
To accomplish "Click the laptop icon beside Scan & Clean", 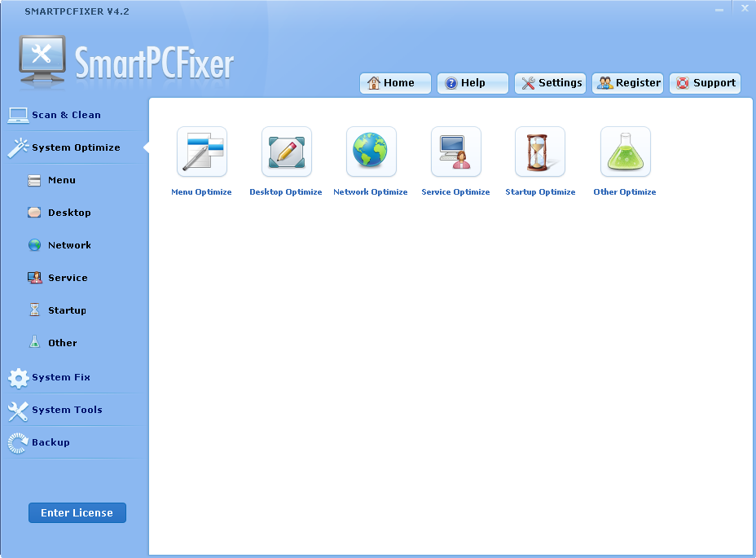I will tap(18, 115).
